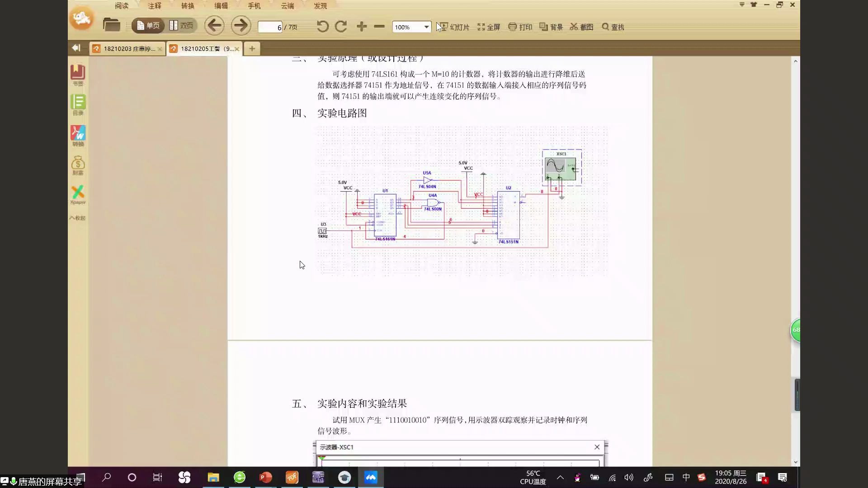
Task: Open the title bar dropdown menu arrow
Action: (742, 5)
